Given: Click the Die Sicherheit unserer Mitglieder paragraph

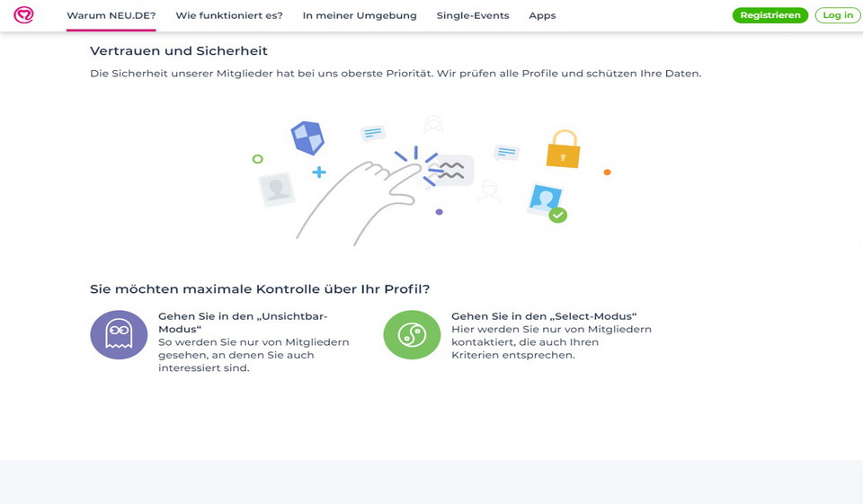Looking at the screenshot, I should (x=396, y=73).
